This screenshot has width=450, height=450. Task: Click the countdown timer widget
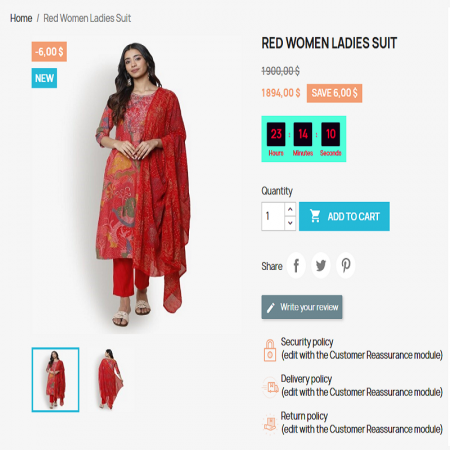click(x=304, y=139)
